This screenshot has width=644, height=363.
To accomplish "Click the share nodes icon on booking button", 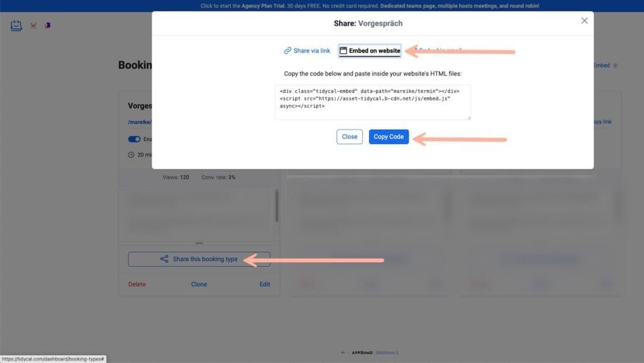I will click(164, 259).
